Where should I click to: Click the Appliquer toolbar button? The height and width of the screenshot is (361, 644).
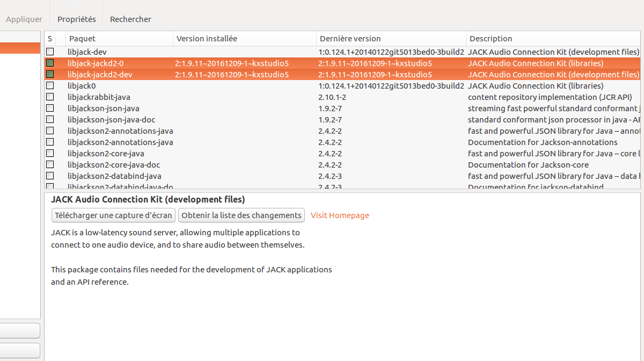(x=24, y=19)
